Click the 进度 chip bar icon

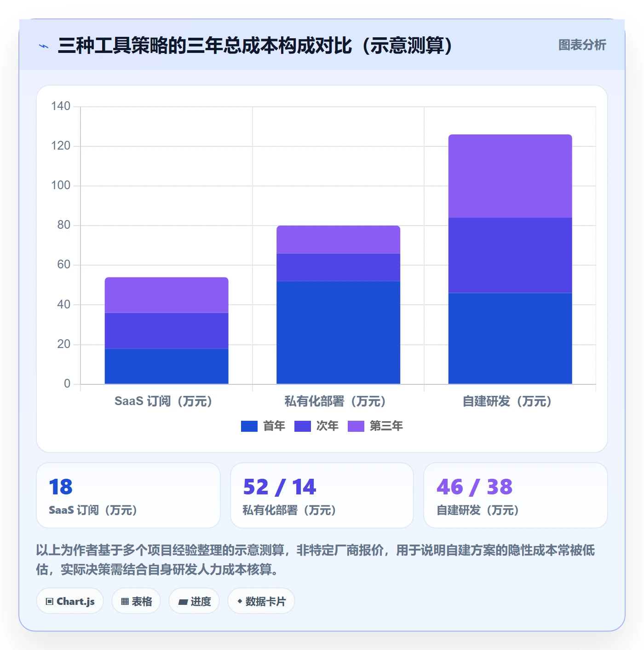click(x=183, y=602)
